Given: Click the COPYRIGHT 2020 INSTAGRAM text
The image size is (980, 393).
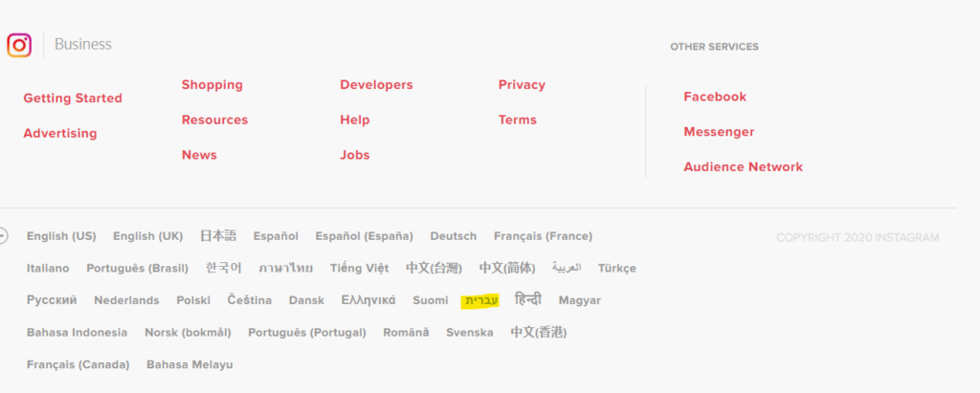Looking at the screenshot, I should pyautogui.click(x=857, y=237).
